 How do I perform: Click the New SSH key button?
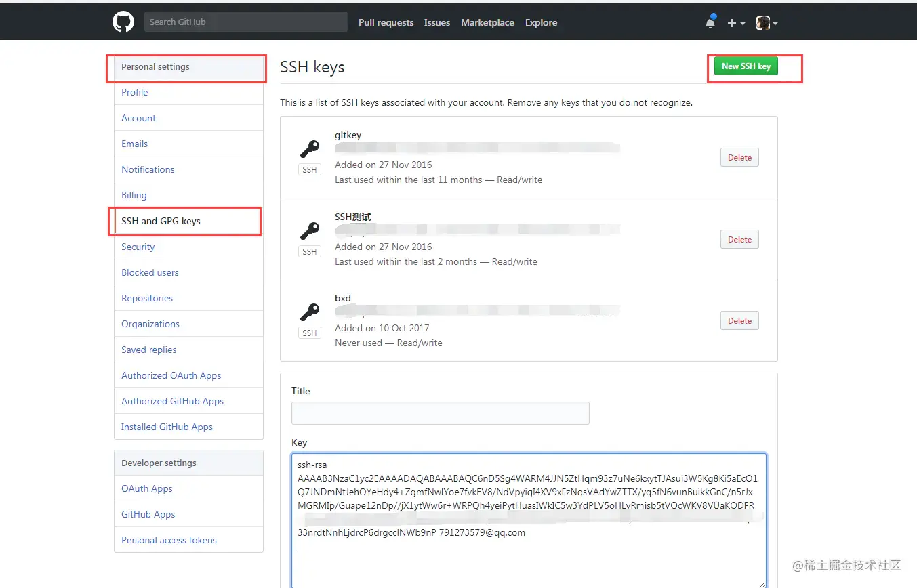(746, 66)
